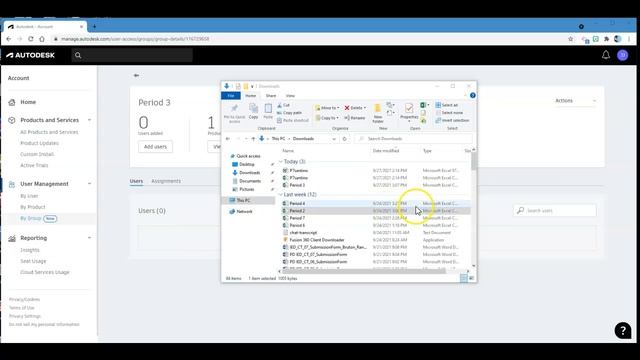Select Fusion 360 Client Downloader file
Viewport: 640px width, 360px height.
[317, 240]
